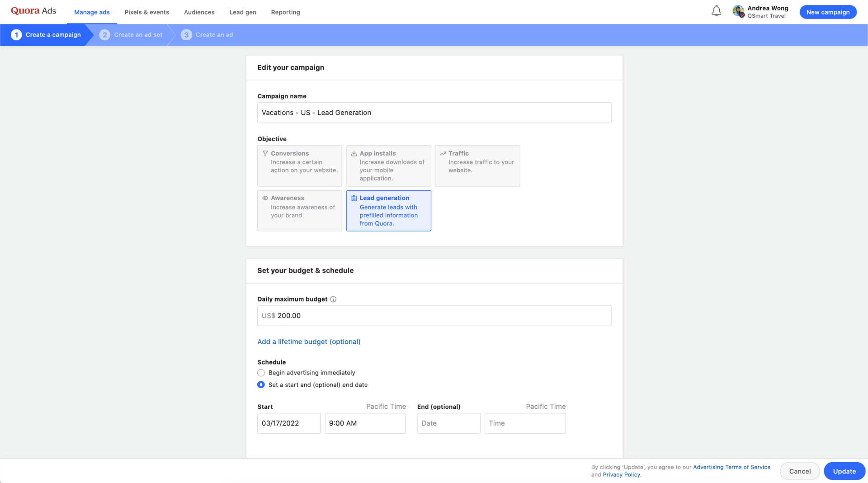Screen dimensions: 868x483
Task: Select Set a start and end date radio
Action: point(261,385)
